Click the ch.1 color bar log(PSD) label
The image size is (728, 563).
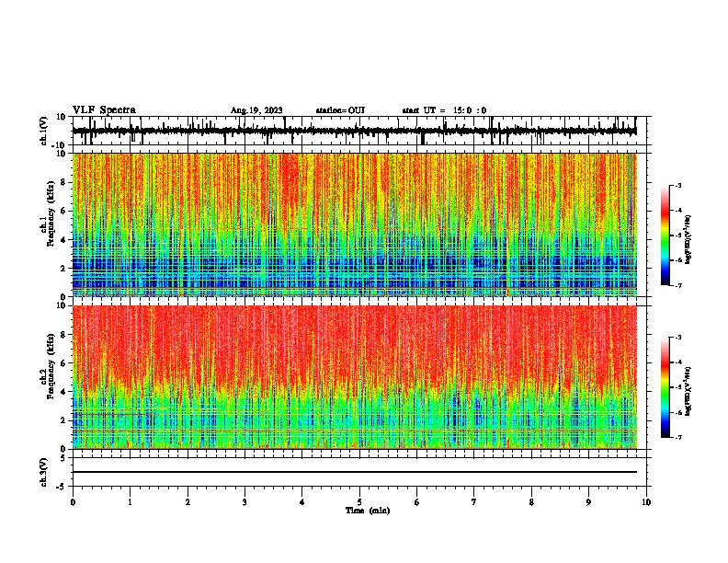688,239
